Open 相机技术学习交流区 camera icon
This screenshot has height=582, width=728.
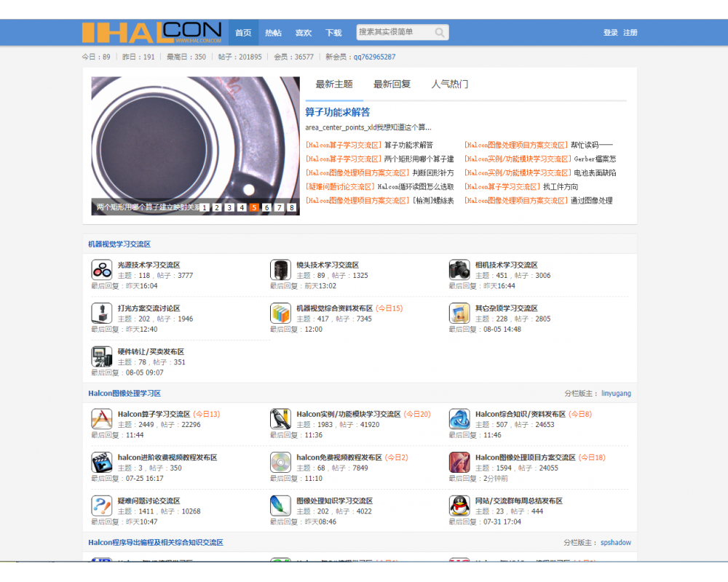point(459,270)
